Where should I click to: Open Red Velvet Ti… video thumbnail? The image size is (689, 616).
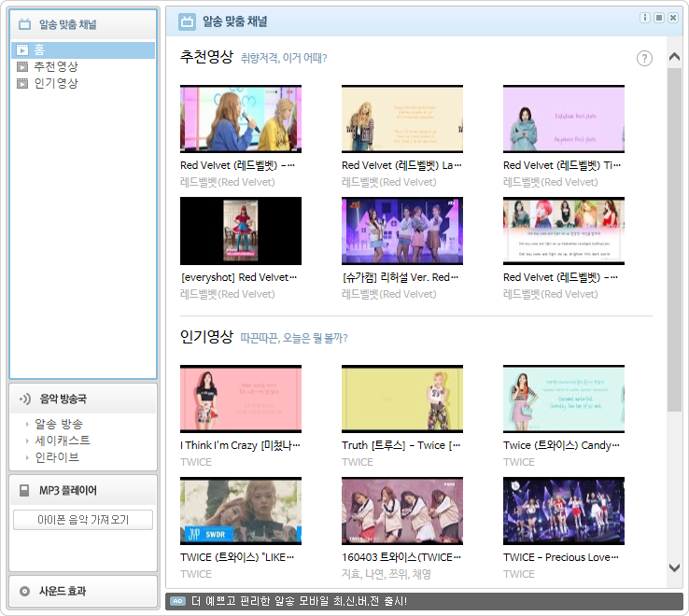tap(564, 119)
